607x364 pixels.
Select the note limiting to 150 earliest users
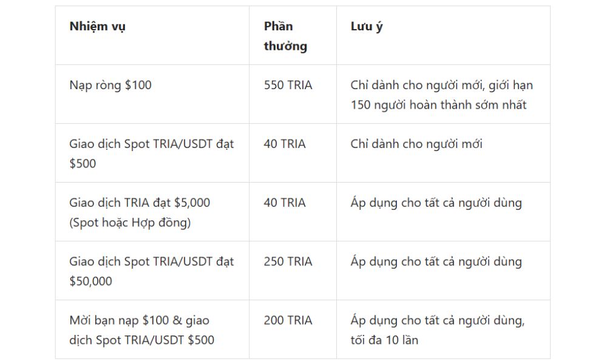click(441, 95)
